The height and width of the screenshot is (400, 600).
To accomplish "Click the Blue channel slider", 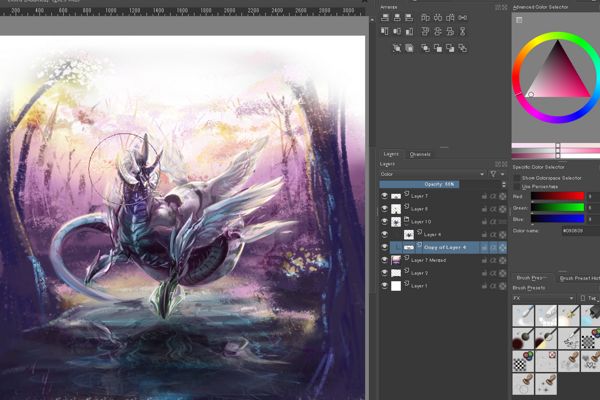I will point(558,219).
